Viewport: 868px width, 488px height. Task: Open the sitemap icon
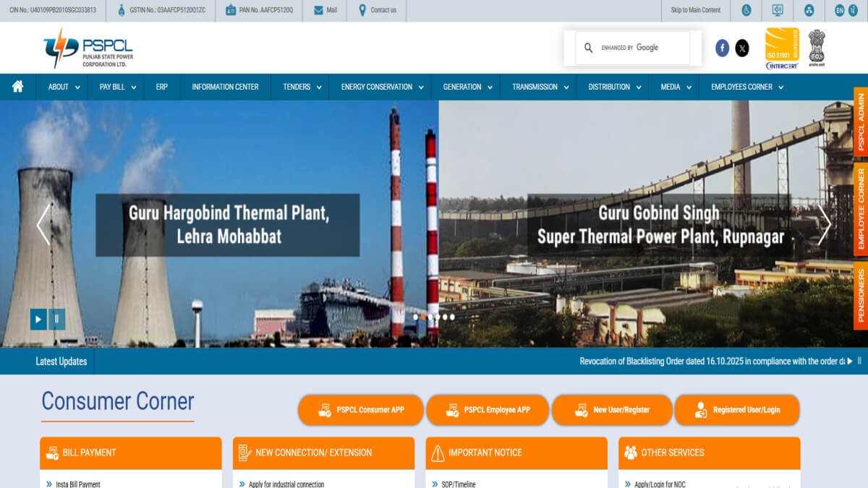tap(809, 10)
